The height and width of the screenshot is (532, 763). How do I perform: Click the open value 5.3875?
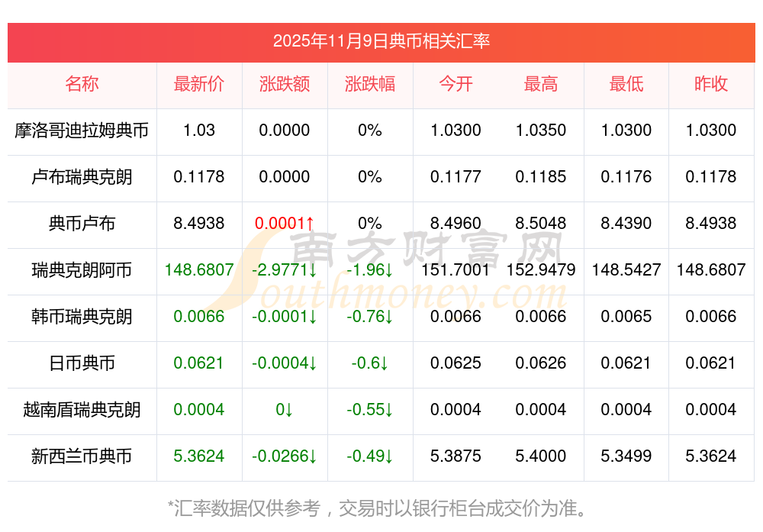coord(456,456)
